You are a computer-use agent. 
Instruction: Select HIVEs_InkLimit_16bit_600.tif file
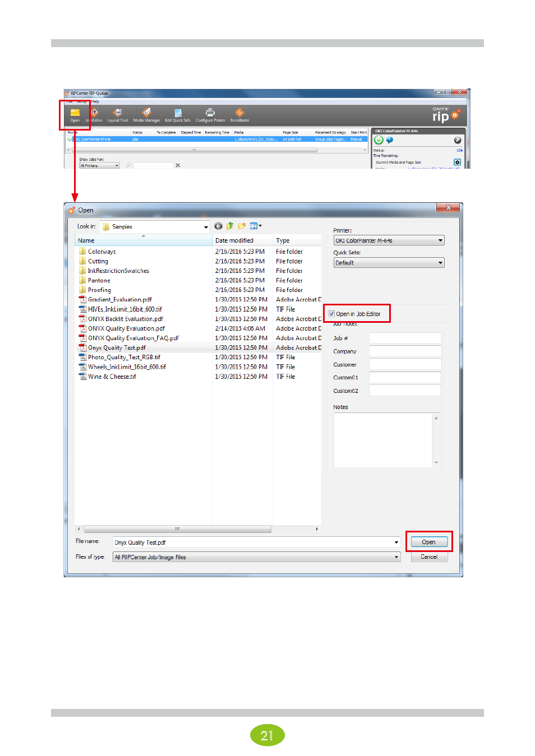[124, 309]
